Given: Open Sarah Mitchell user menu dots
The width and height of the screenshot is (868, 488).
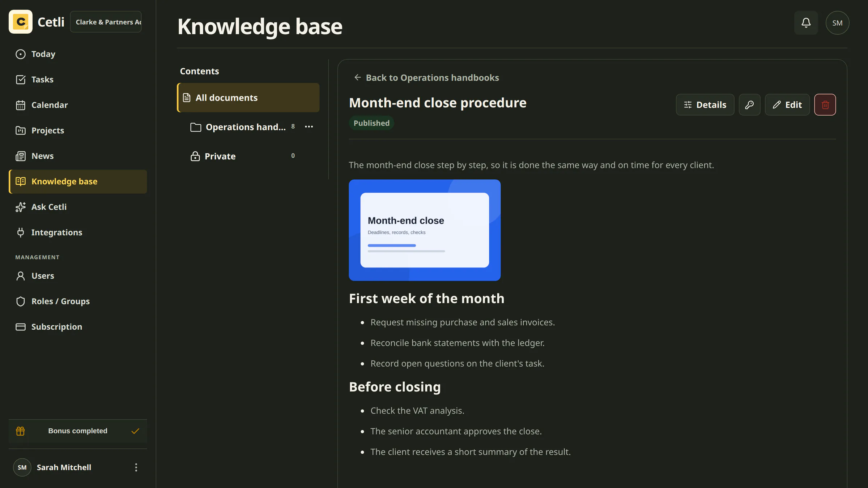Looking at the screenshot, I should click(x=136, y=467).
